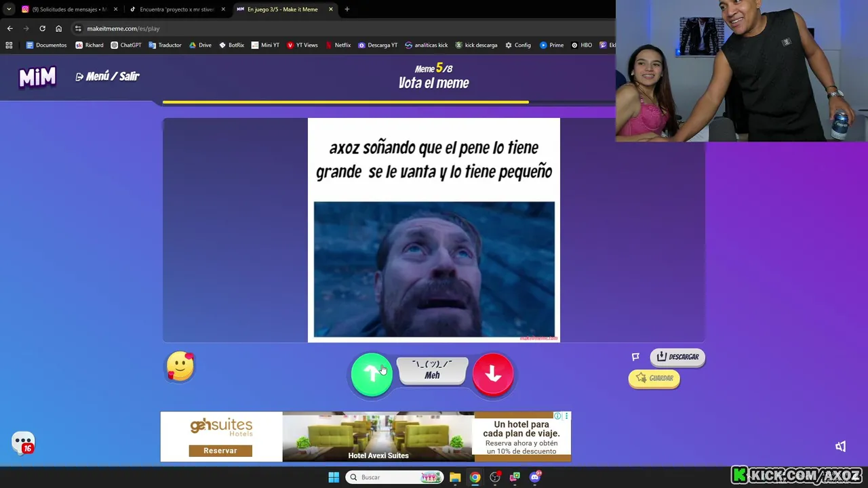Downvote the meme with the red arrow
This screenshot has height=488, width=868.
tap(493, 373)
